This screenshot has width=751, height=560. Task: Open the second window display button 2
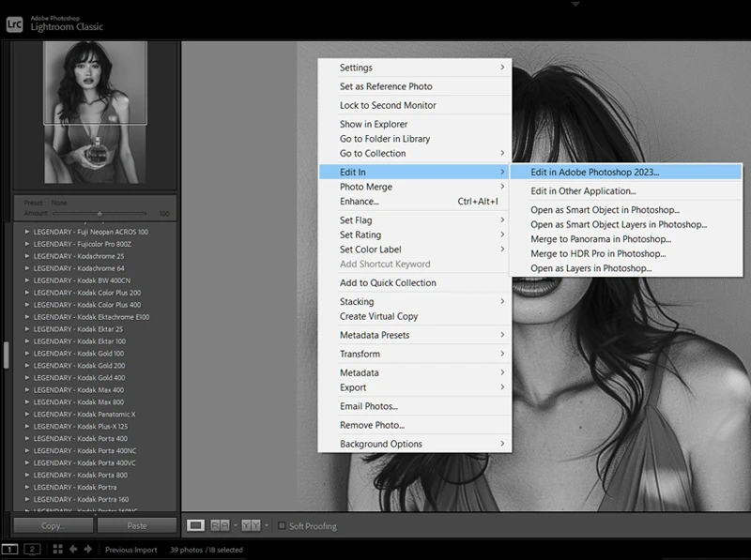pos(32,549)
